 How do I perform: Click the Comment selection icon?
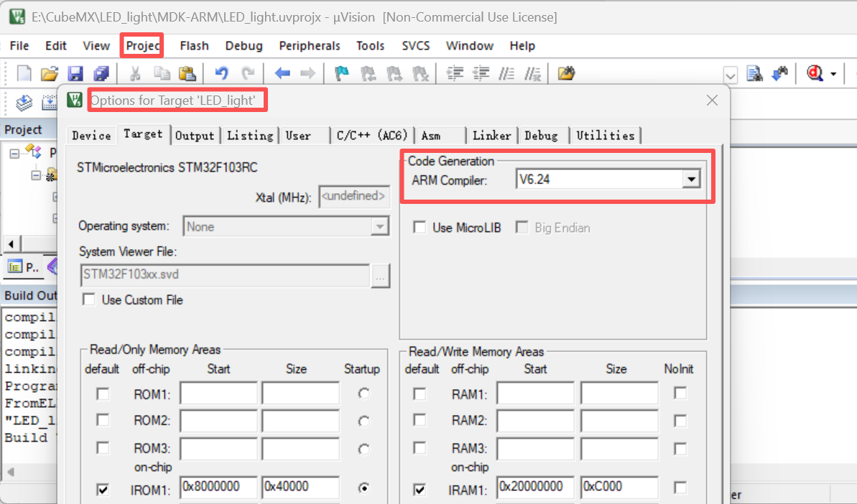click(x=506, y=73)
